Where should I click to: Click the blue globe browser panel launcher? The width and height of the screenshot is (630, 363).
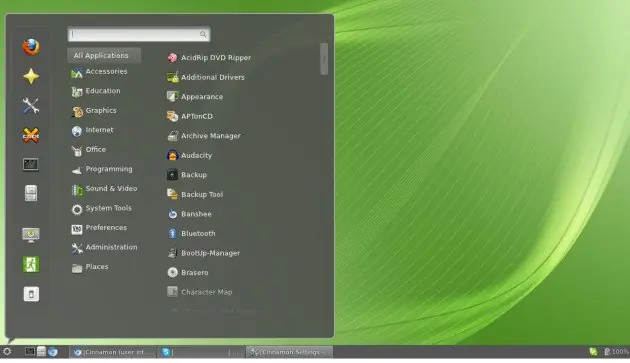(x=53, y=352)
